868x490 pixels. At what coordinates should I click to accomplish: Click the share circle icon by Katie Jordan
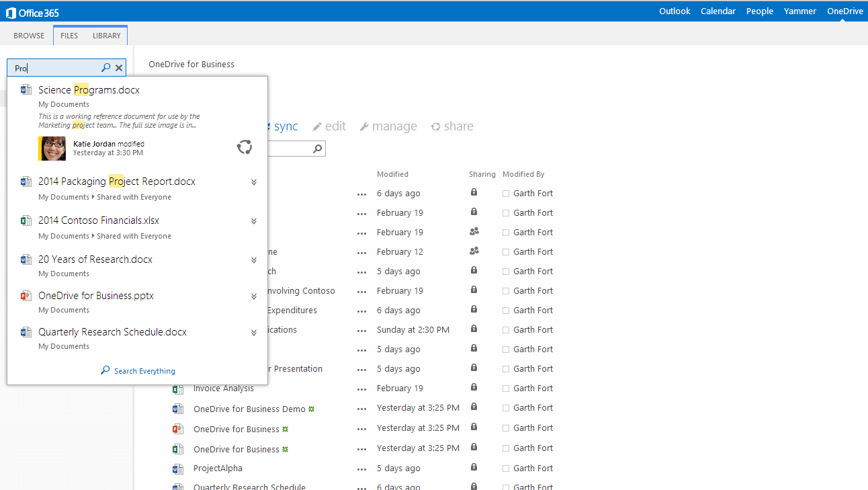click(245, 147)
